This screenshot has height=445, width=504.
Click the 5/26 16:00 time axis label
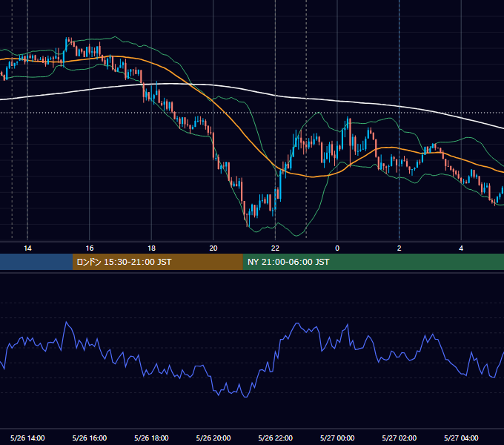[x=90, y=438]
